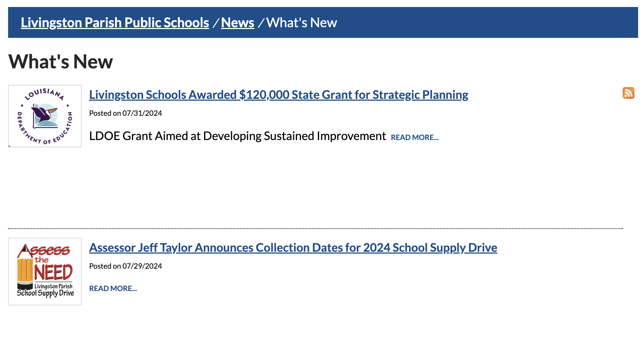
Task: Go to Livingston Parish Public Schools breadcrumb
Action: [x=115, y=22]
